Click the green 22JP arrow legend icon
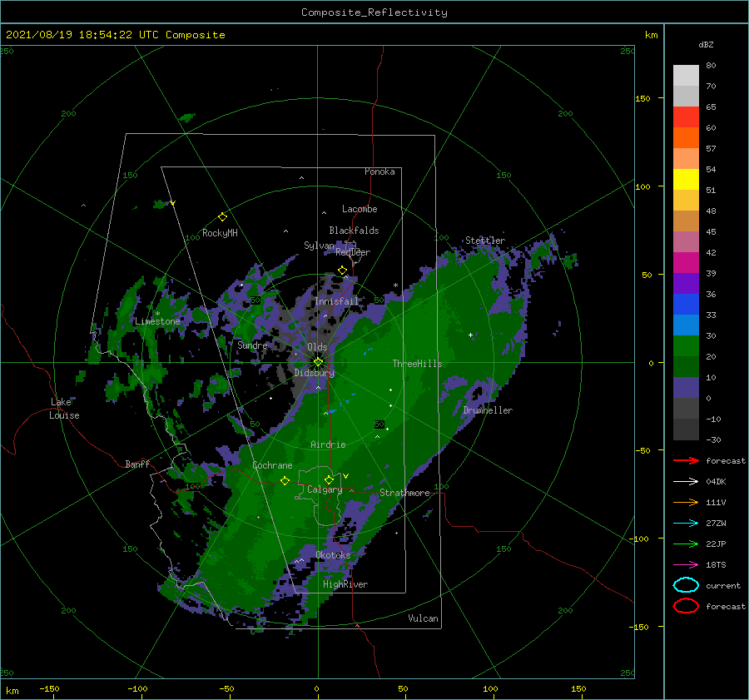 686,544
